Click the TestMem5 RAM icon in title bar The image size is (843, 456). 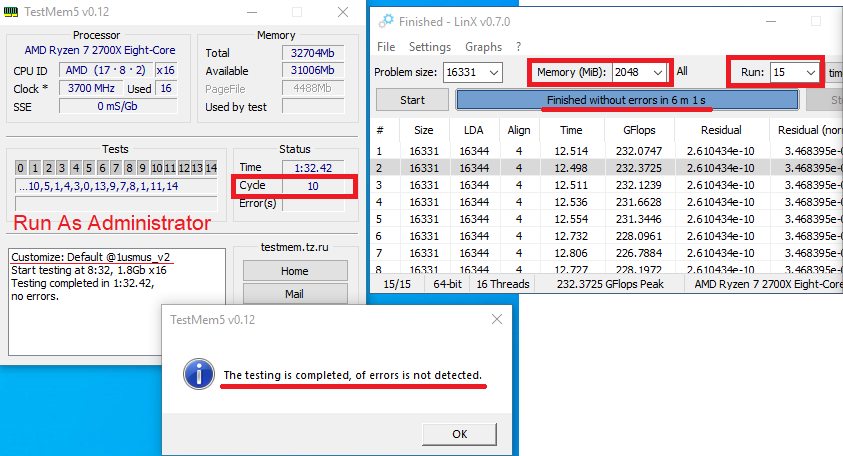[x=11, y=12]
